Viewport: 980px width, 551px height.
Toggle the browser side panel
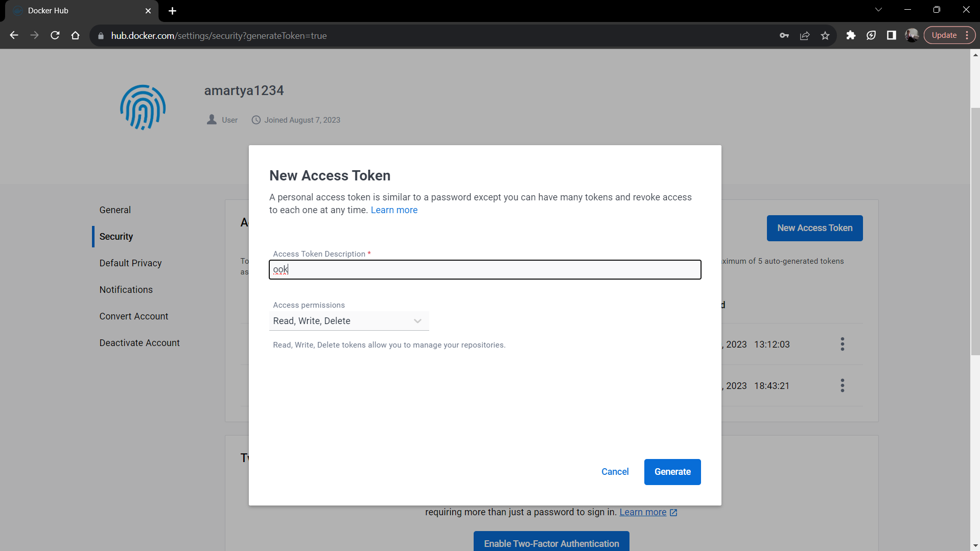coord(892,35)
